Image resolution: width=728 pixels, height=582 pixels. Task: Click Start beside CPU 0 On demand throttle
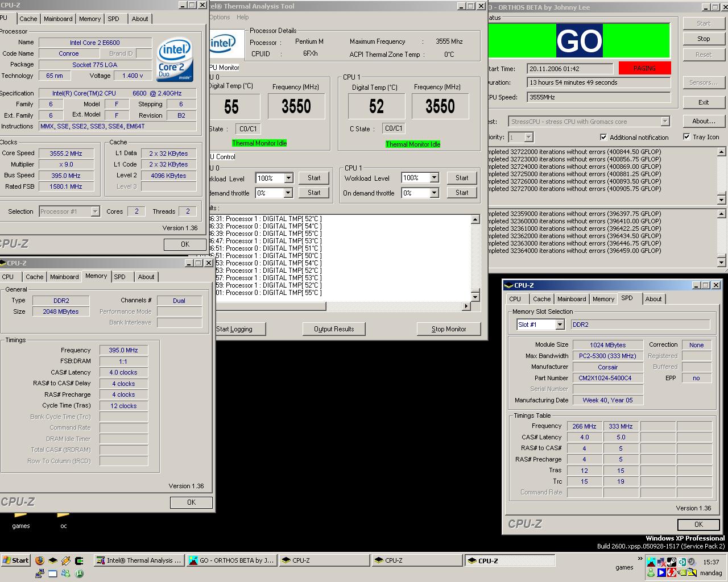point(314,193)
